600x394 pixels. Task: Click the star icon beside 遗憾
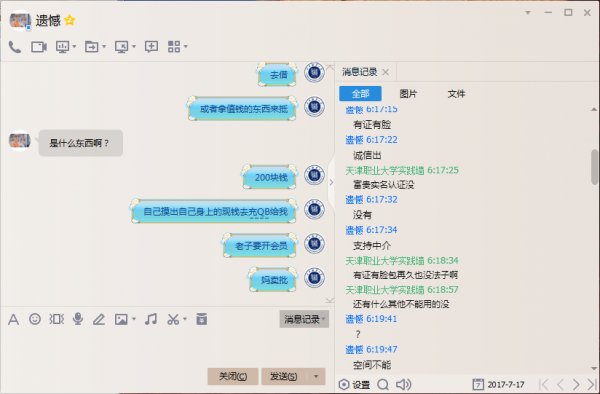coord(70,20)
